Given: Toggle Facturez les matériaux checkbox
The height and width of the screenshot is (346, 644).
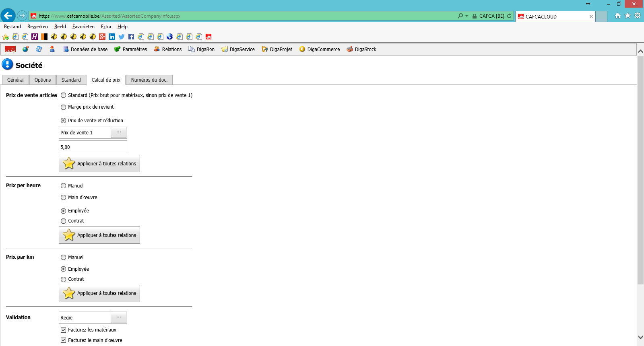Looking at the screenshot, I should pos(63,330).
